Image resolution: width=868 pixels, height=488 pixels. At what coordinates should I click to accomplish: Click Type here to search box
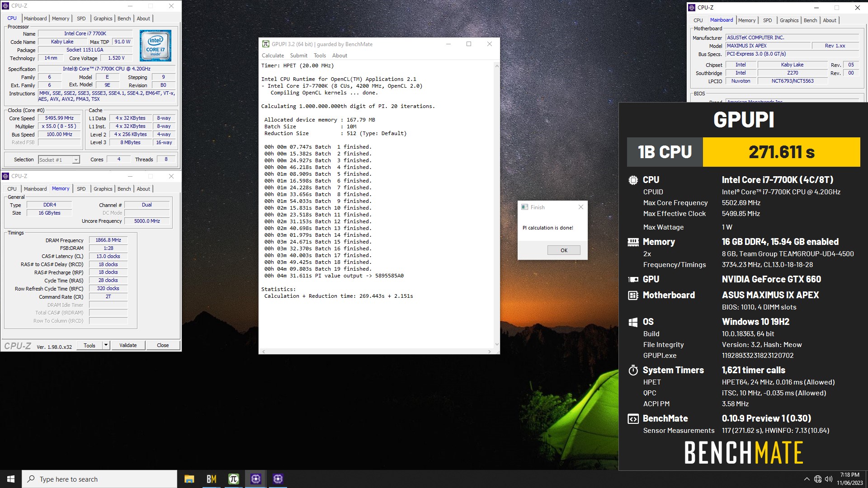click(99, 479)
